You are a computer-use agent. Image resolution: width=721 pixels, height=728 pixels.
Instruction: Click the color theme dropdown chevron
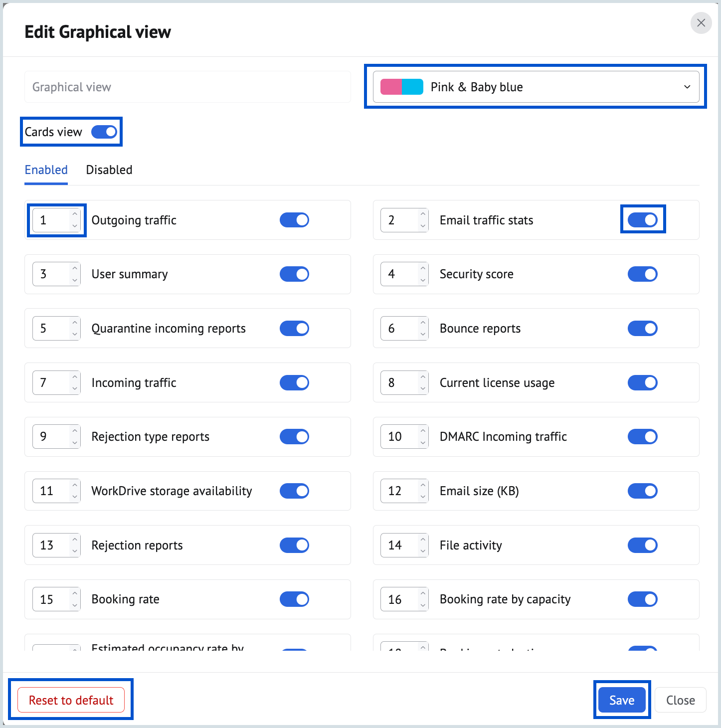(687, 87)
